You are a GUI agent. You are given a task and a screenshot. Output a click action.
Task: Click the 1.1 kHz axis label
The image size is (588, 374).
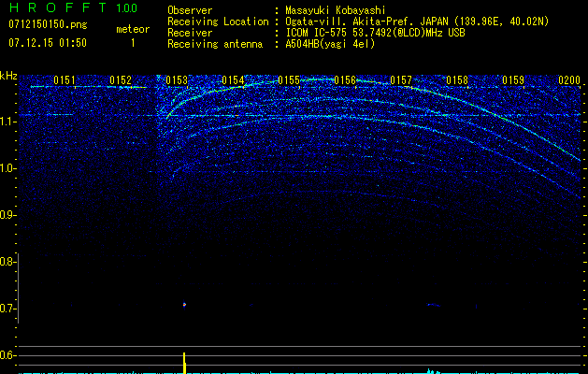tap(7, 122)
